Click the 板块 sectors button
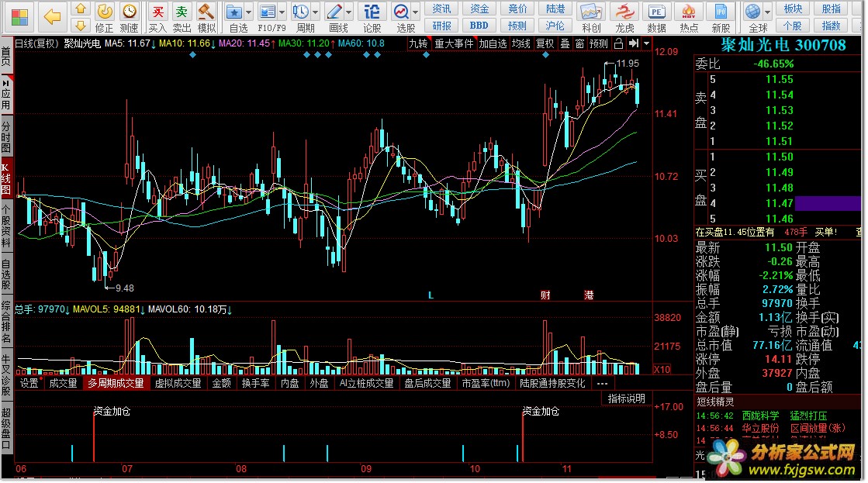The height and width of the screenshot is (483, 868). 794,9
